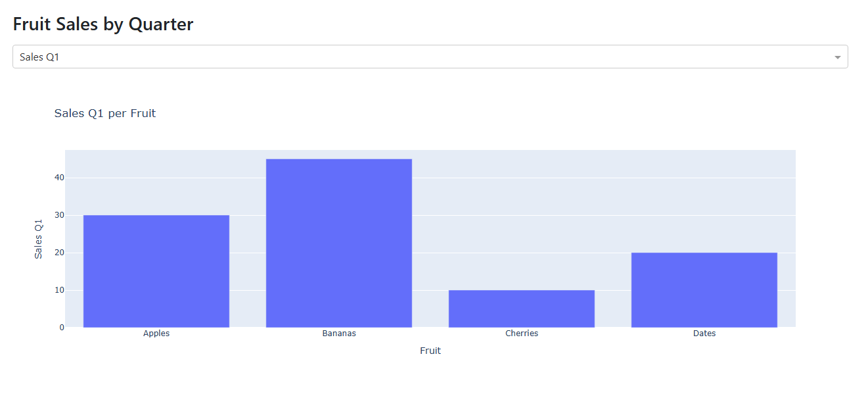Click the 20 y-axis tick label
Image resolution: width=868 pixels, height=396 pixels.
click(59, 253)
